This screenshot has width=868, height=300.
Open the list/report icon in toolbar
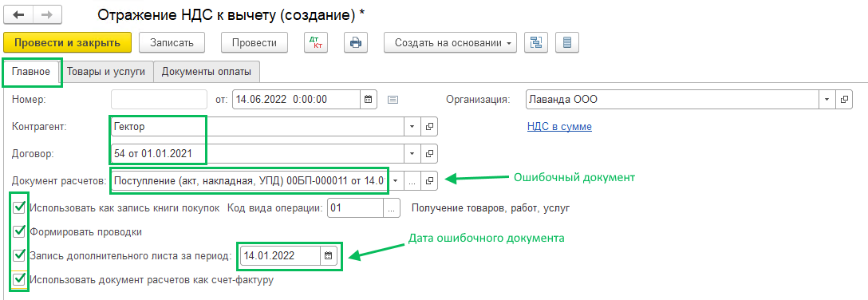pos(567,42)
